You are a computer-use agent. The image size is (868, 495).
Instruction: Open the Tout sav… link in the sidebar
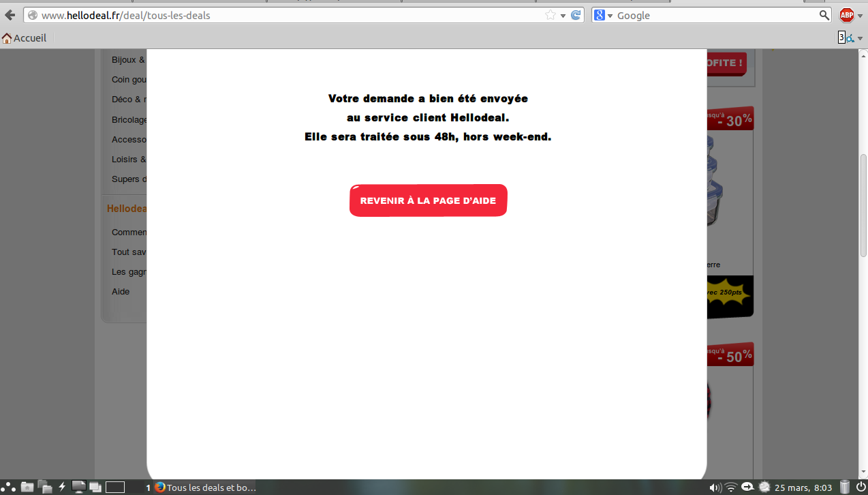coord(129,252)
